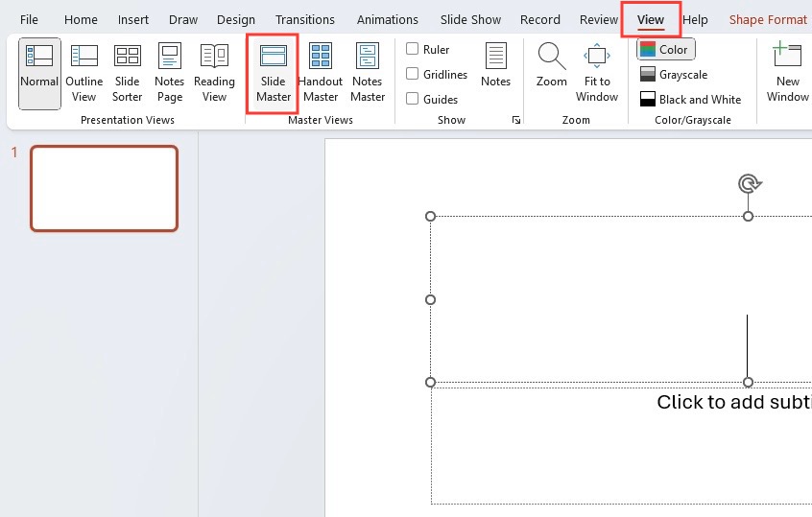Click the bottom-center handle of title box
The height and width of the screenshot is (517, 812).
click(x=748, y=382)
